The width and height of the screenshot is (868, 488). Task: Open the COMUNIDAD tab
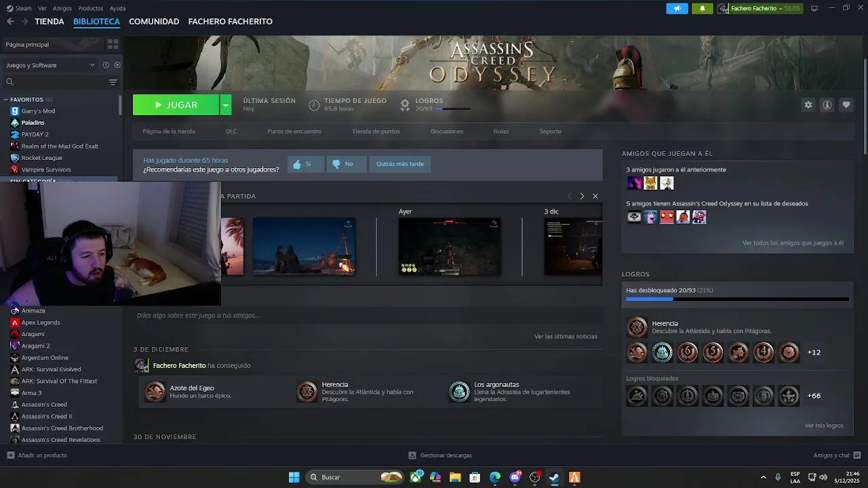[x=154, y=22]
